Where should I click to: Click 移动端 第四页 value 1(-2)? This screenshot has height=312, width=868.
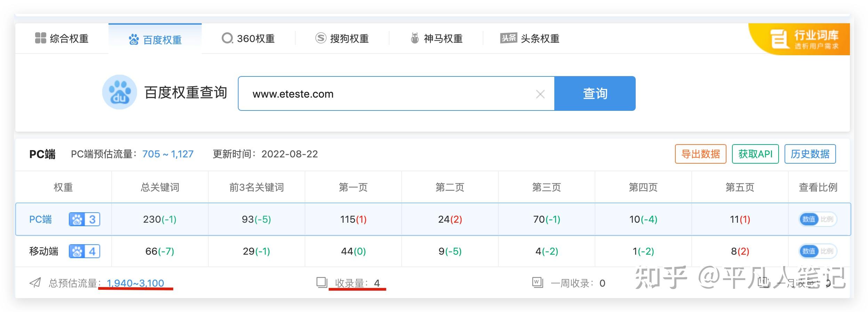643,251
